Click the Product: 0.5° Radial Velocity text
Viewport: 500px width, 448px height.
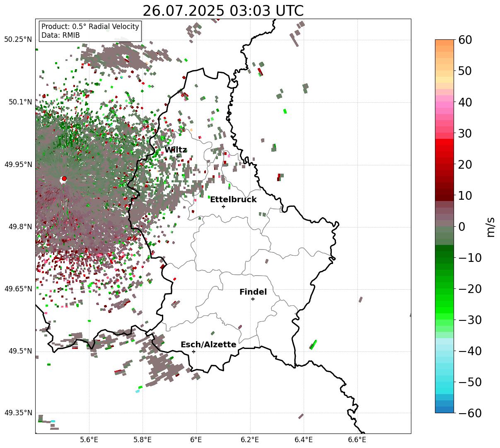pyautogui.click(x=90, y=27)
